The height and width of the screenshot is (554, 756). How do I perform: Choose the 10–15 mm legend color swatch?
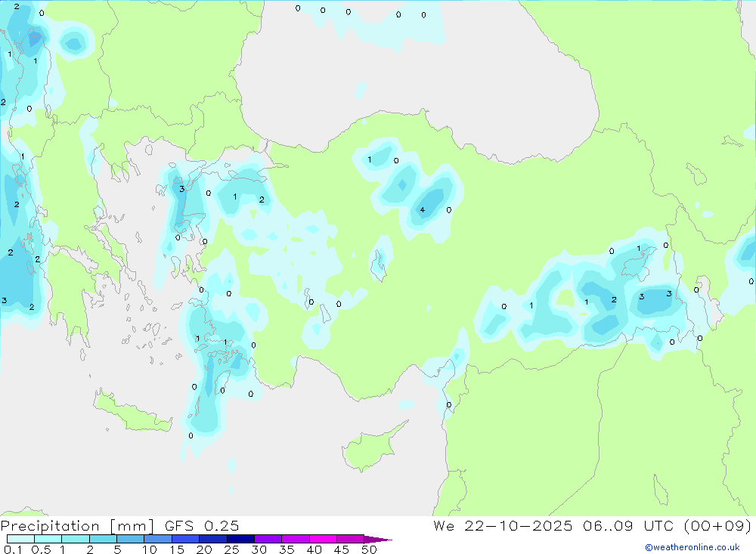tap(158, 539)
